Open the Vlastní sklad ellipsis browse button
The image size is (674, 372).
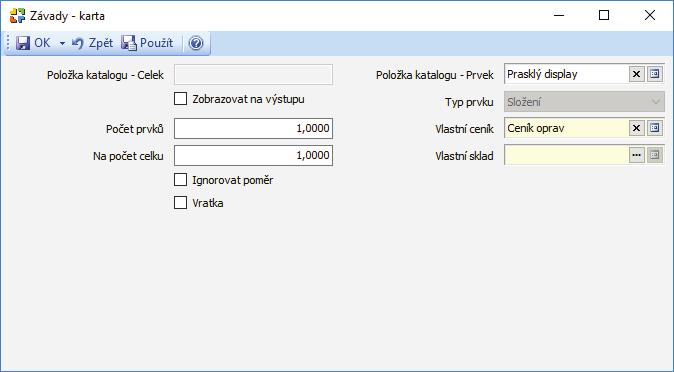[637, 155]
